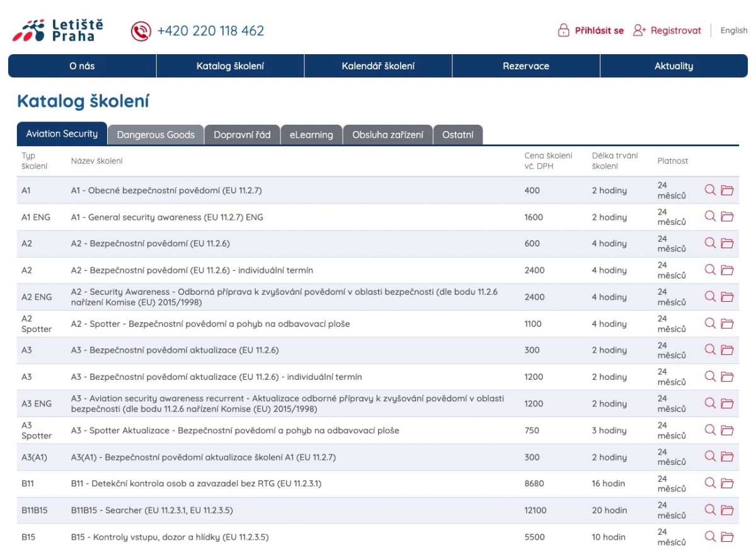
Task: Switch language to English
Action: 734,30
